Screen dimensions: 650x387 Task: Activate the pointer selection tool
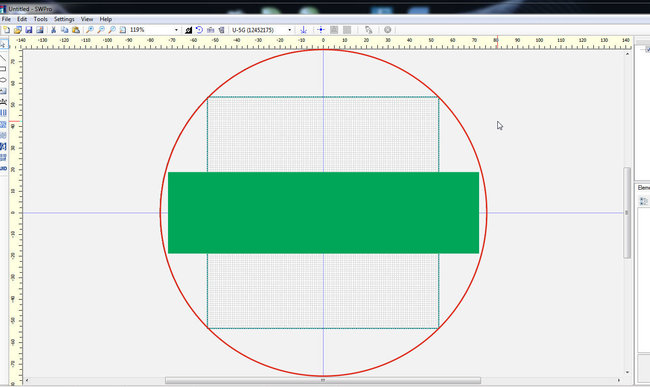tap(3, 45)
